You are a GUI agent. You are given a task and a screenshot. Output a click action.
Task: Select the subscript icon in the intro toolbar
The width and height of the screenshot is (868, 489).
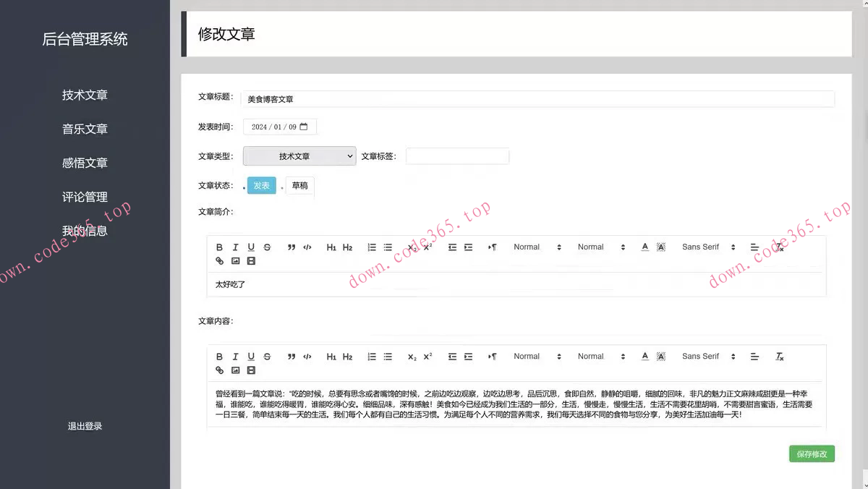coord(411,247)
